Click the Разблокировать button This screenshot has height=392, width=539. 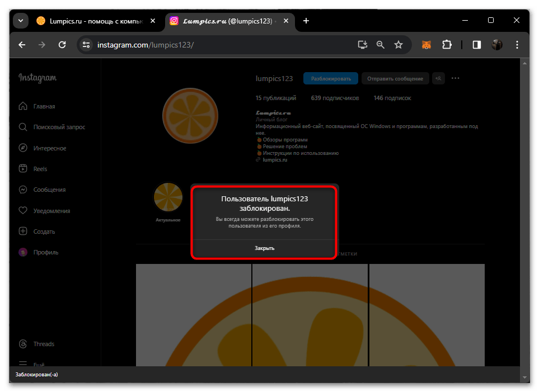pos(331,78)
